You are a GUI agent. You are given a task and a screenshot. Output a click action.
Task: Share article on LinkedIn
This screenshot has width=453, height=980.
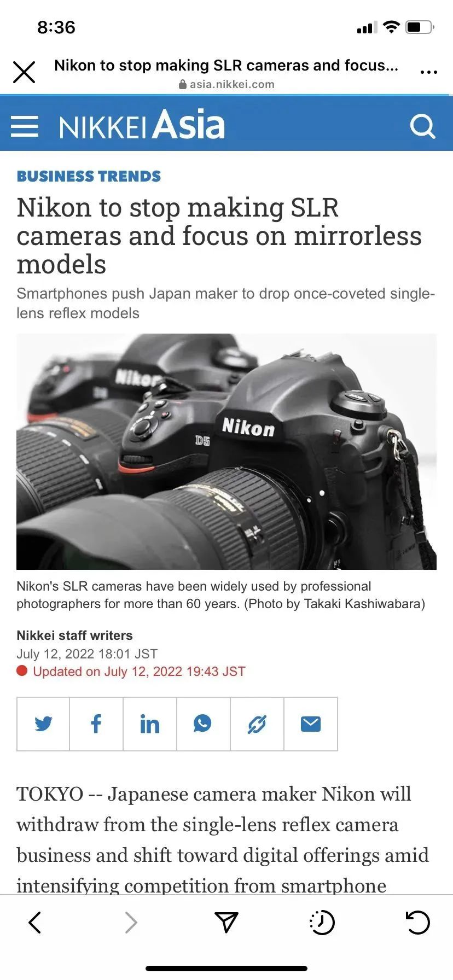point(150,724)
